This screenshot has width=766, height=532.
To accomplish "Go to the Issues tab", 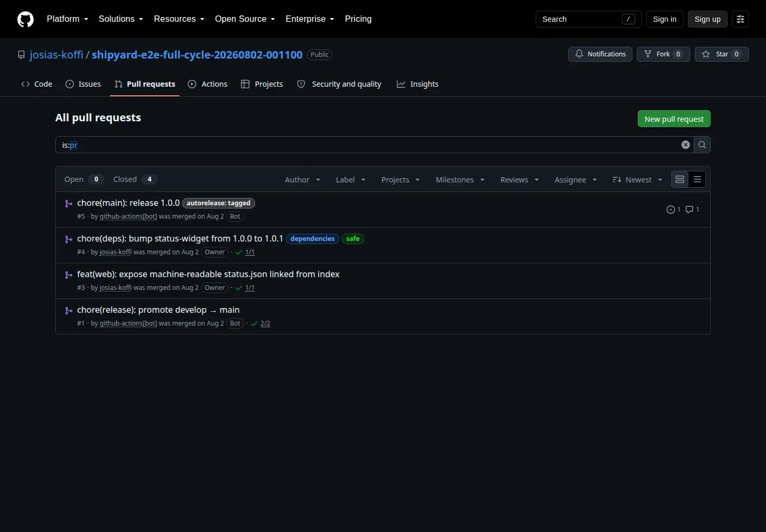I will click(x=83, y=84).
